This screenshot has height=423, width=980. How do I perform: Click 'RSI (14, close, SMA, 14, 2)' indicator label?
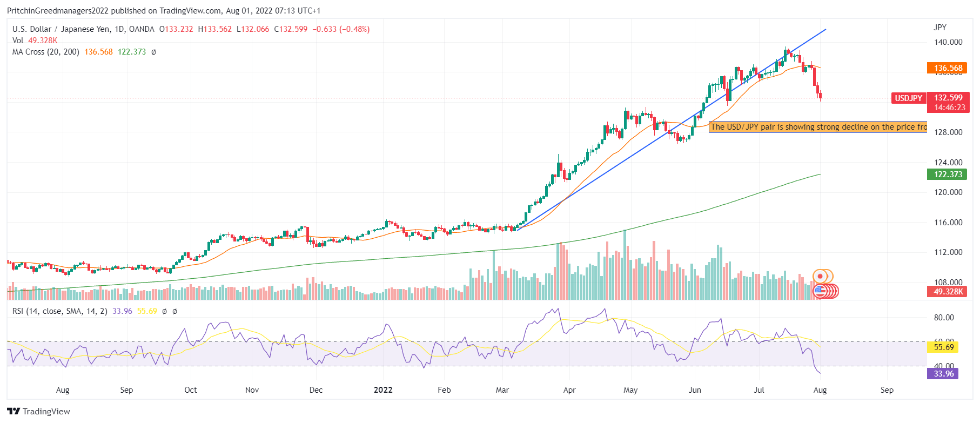tap(60, 311)
